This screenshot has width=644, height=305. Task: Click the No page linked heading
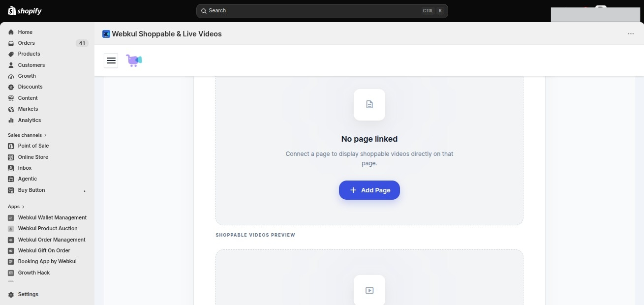[x=369, y=139]
